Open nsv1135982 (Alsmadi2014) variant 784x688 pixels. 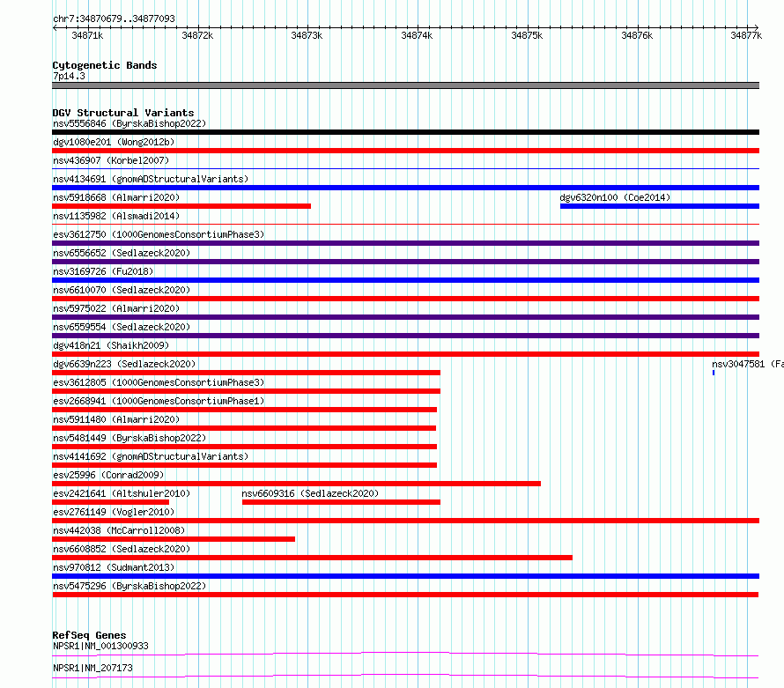click(x=116, y=216)
